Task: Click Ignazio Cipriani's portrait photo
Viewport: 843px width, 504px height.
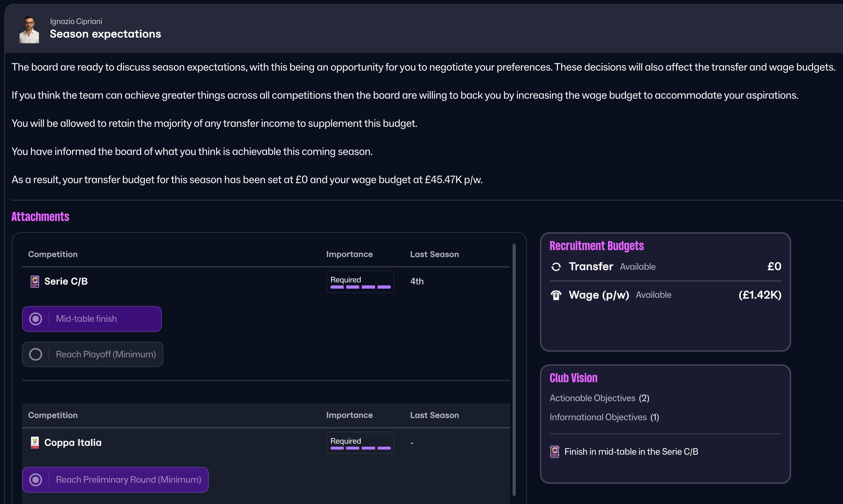Action: click(29, 30)
